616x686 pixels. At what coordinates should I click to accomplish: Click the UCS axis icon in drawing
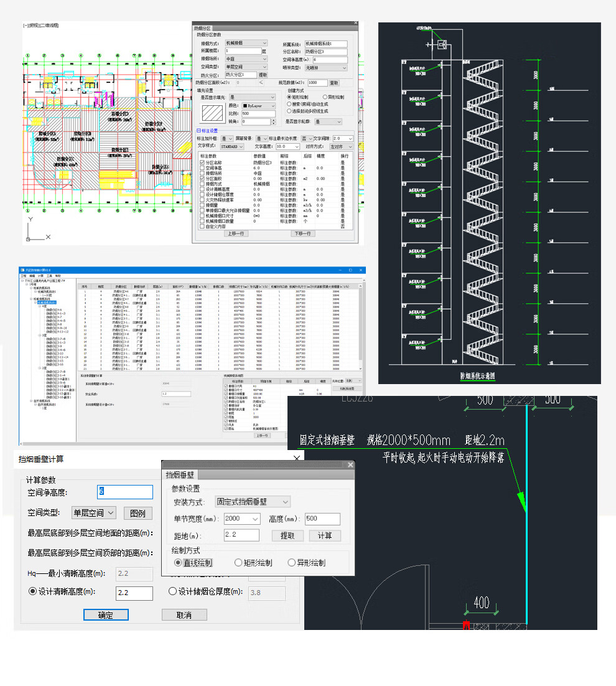click(31, 229)
